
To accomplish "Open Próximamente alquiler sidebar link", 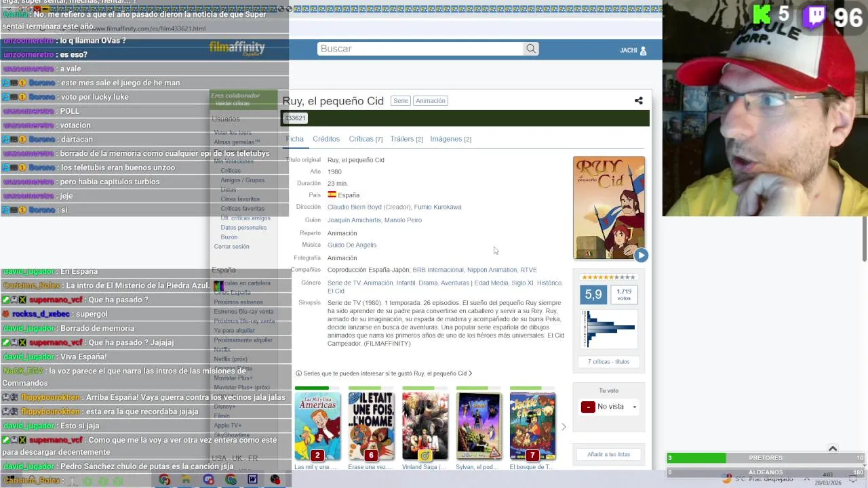I will click(x=243, y=340).
